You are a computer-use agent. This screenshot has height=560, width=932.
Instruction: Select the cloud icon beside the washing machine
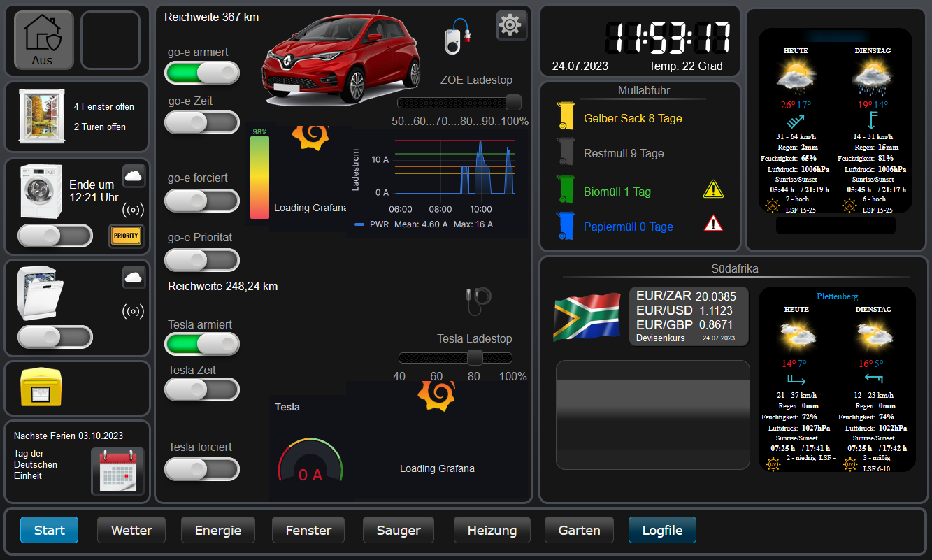pyautogui.click(x=134, y=176)
